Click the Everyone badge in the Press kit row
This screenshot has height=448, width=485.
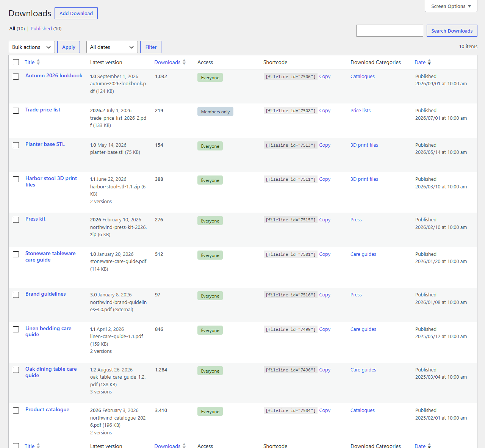[210, 221]
